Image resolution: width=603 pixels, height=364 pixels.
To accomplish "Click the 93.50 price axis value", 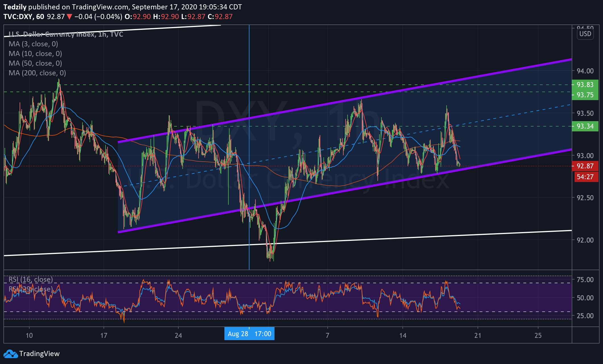I will click(585, 113).
